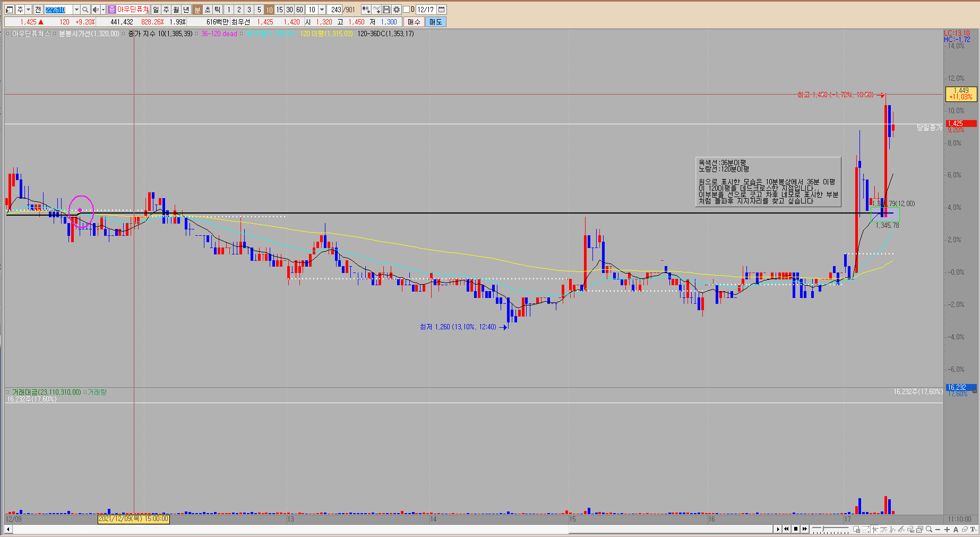This screenshot has height=537, width=980.
Task: Click the minus zoom-out icon at bottom
Action: pyautogui.click(x=938, y=530)
